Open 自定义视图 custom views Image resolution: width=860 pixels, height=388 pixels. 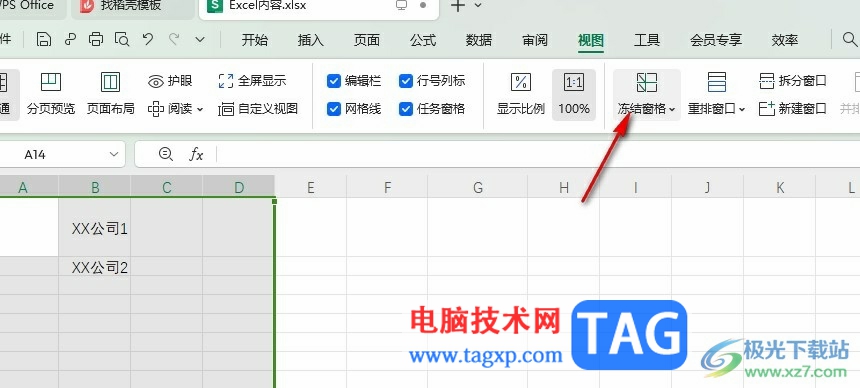[x=258, y=109]
